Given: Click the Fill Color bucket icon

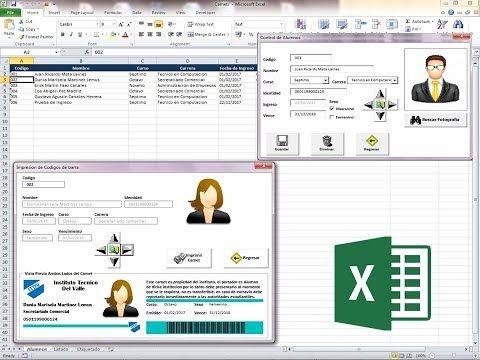Looking at the screenshot, I should 113,34.
